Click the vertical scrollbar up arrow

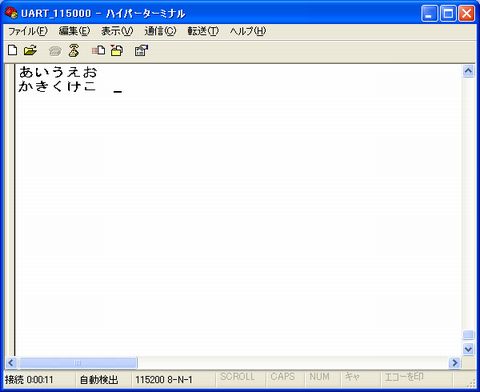(x=468, y=71)
